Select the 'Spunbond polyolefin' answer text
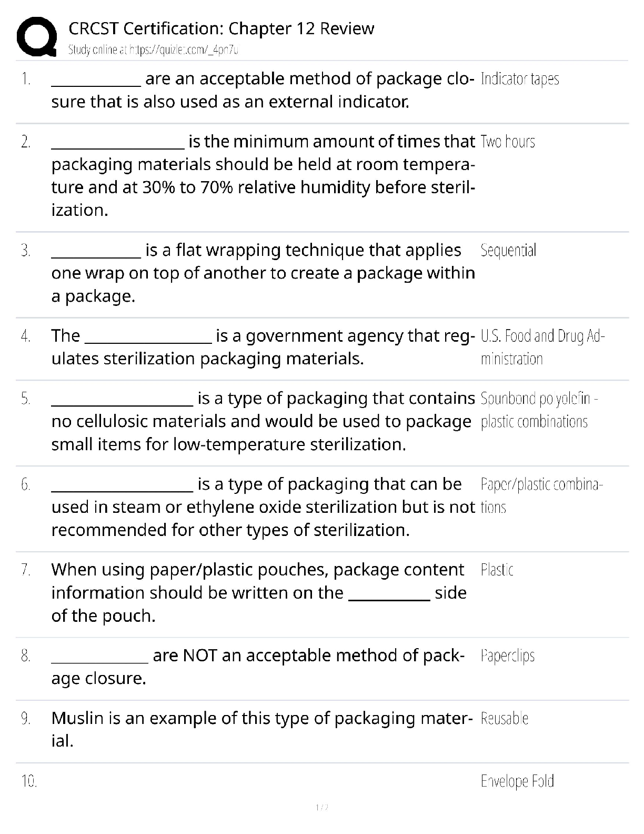 [539, 410]
